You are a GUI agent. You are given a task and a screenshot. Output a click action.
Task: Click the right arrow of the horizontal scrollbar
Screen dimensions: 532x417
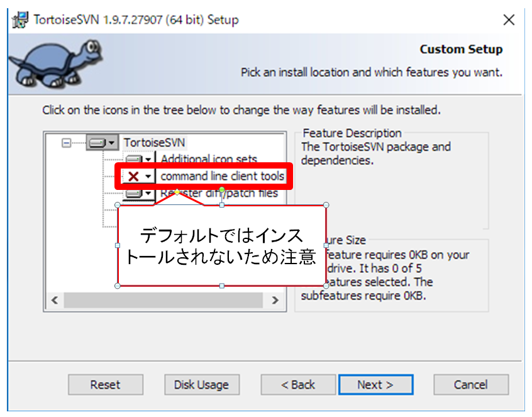277,301
